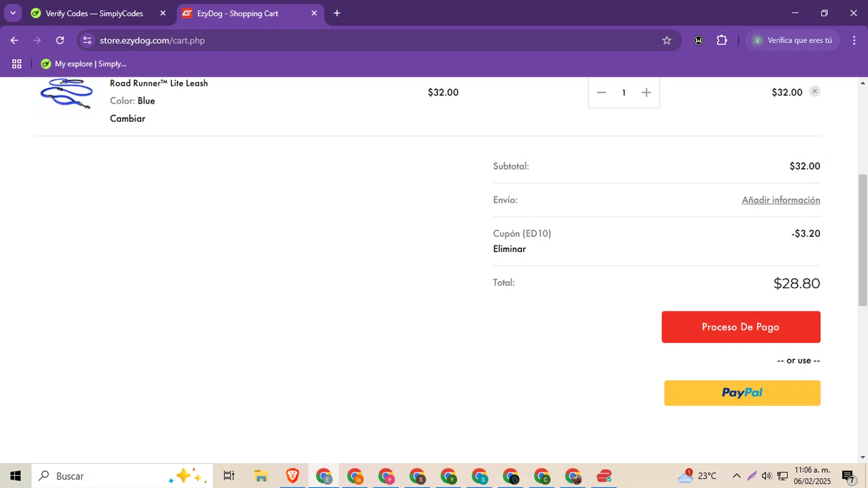This screenshot has width=868, height=488.
Task: Go back to the previous page
Action: tap(14, 41)
